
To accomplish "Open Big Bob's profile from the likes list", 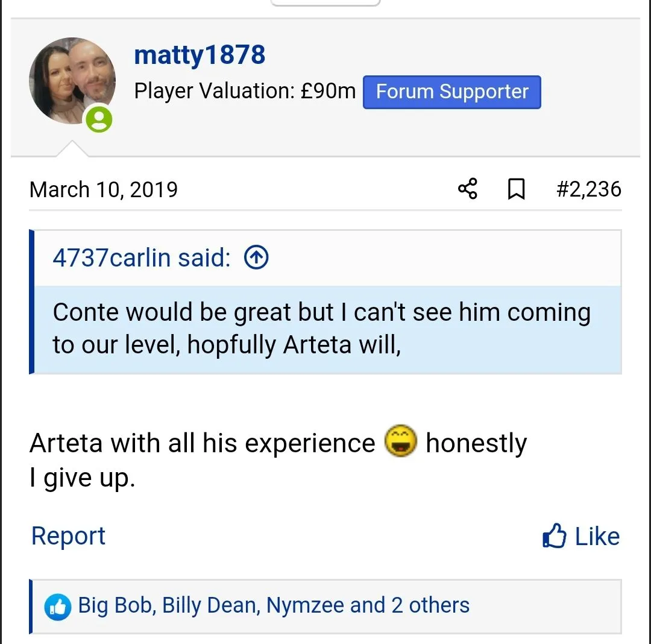I will click(x=116, y=605).
